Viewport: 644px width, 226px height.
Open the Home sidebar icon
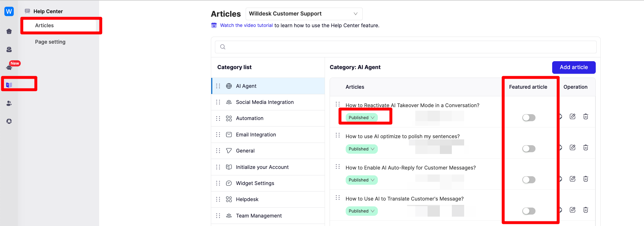pos(9,31)
